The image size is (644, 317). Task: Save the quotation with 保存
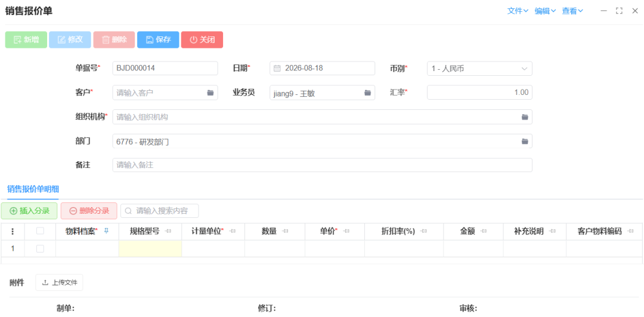[157, 40]
